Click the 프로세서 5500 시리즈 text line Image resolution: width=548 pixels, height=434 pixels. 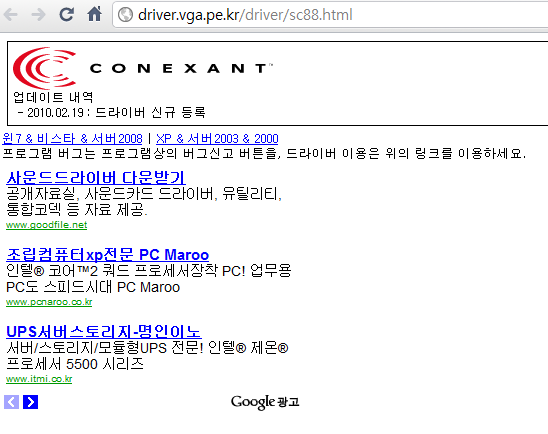75,364
